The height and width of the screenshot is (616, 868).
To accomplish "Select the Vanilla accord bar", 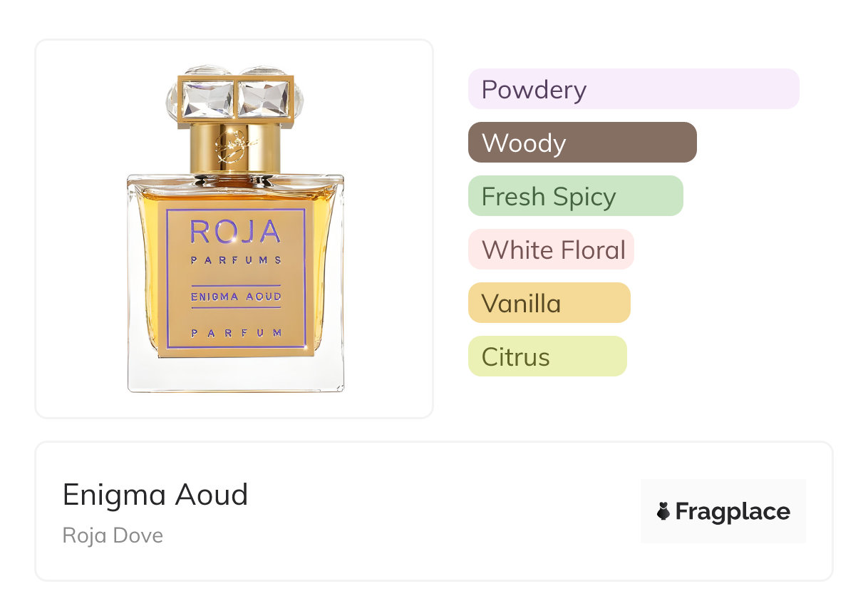I will [549, 303].
